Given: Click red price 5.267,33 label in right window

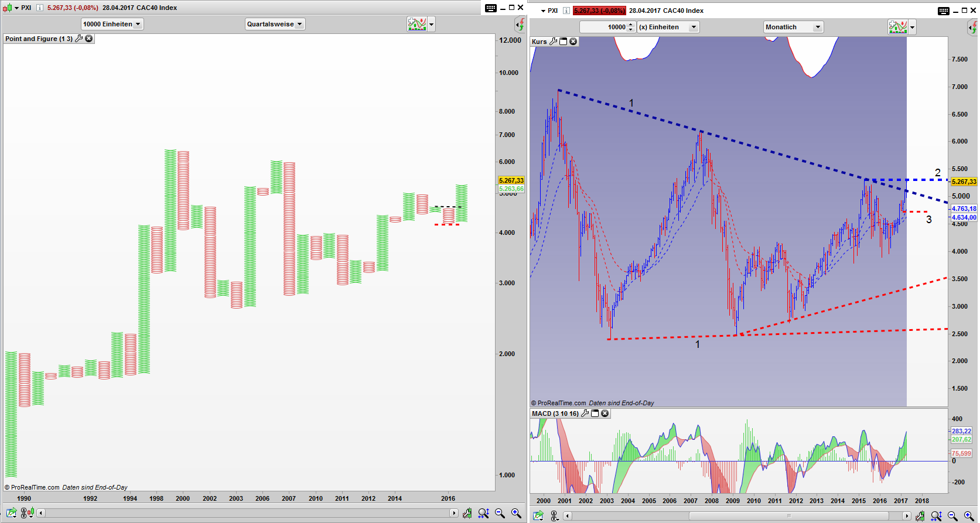Looking at the screenshot, I should [599, 11].
